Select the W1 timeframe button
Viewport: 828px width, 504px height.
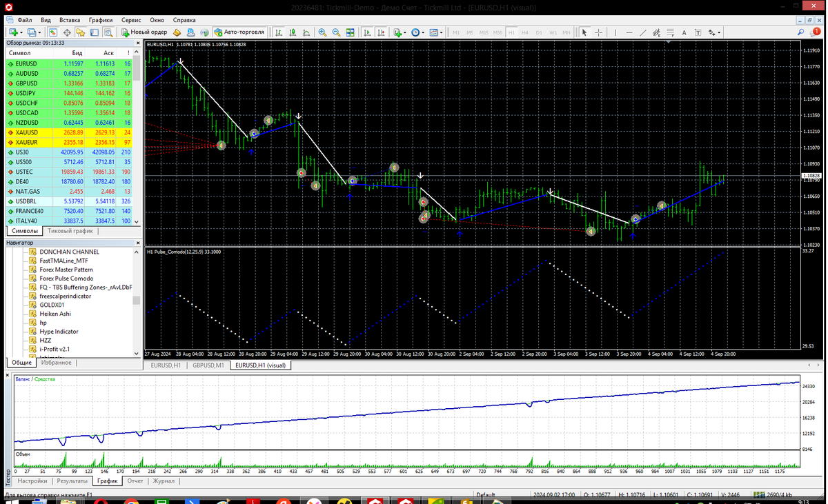[553, 32]
